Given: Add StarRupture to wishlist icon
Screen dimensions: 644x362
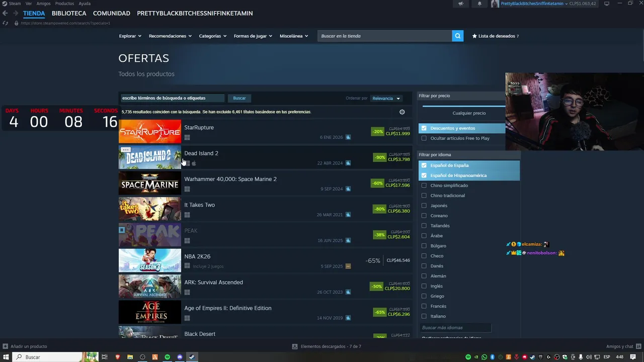Looking at the screenshot, I should 348,137.
